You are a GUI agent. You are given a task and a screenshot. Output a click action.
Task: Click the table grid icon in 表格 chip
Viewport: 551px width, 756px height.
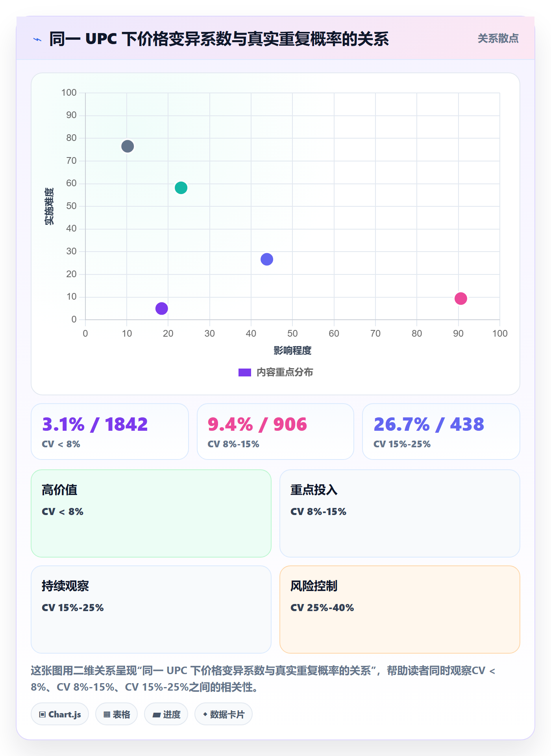click(107, 714)
